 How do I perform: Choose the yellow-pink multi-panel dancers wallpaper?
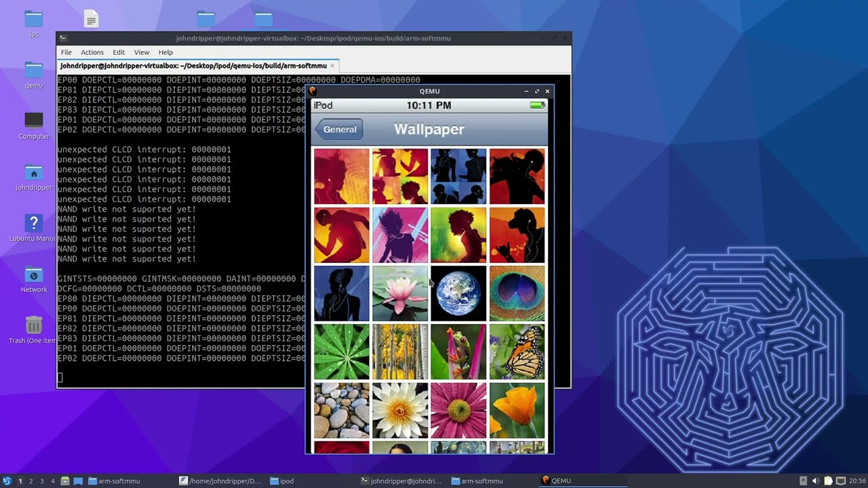(x=400, y=176)
